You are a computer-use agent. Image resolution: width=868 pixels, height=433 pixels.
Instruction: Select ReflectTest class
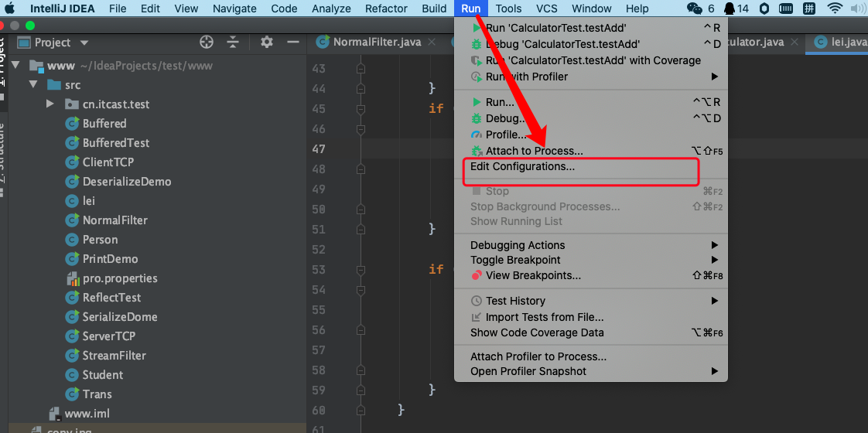coord(112,298)
